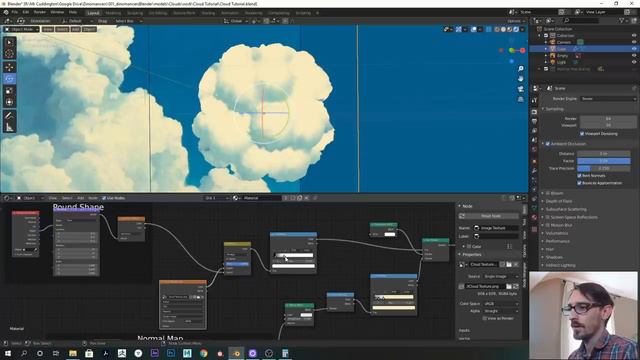Select the Move tool in viewport toolbar
Screen dimensions: 640x360
[9, 67]
